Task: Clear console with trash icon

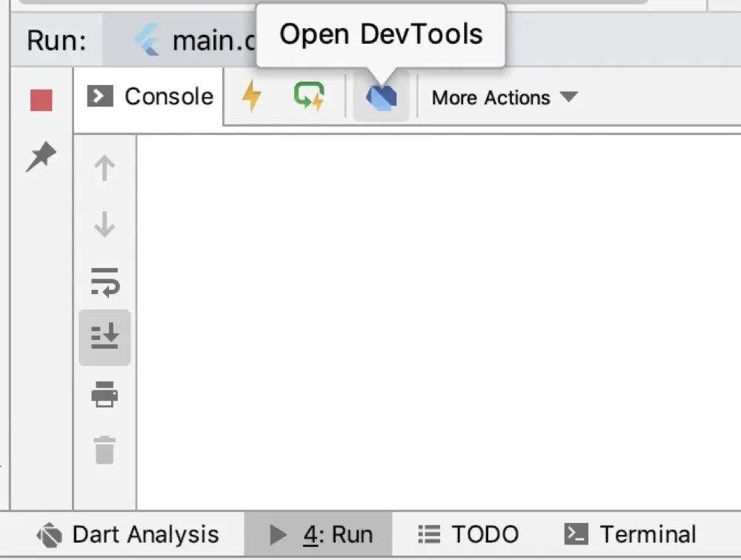Action: click(x=104, y=450)
